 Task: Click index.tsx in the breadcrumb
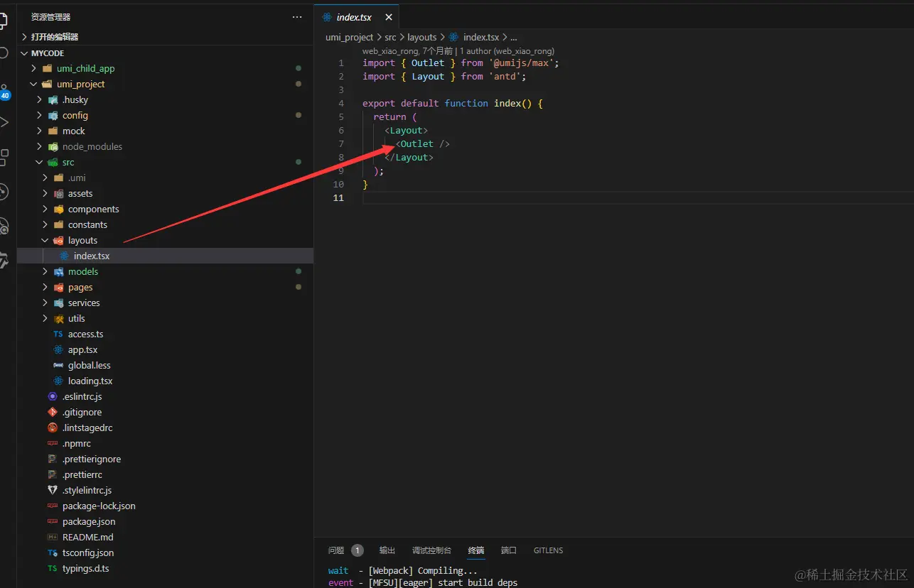point(481,38)
